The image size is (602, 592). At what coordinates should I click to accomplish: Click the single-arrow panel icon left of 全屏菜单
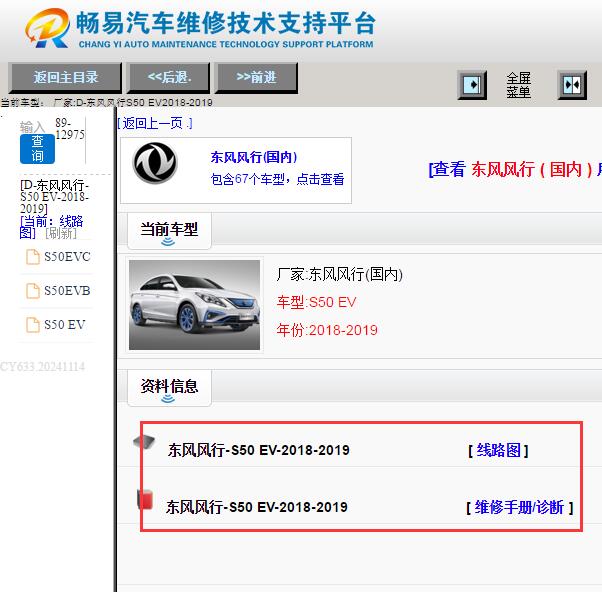[472, 85]
